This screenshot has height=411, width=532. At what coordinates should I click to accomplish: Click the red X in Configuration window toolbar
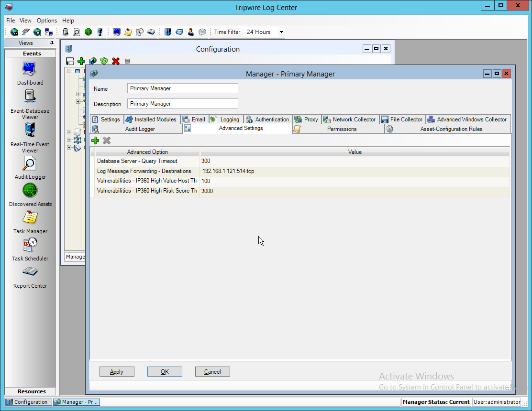point(116,61)
